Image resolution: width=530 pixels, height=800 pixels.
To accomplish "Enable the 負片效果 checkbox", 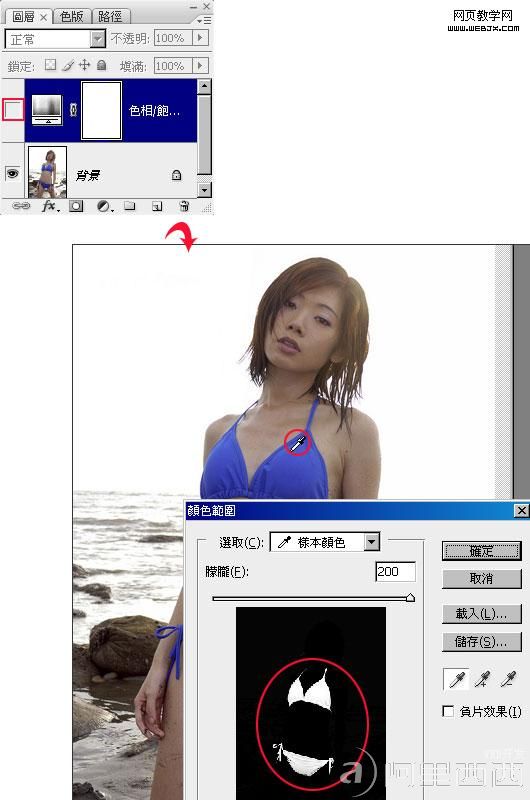I will click(x=448, y=711).
